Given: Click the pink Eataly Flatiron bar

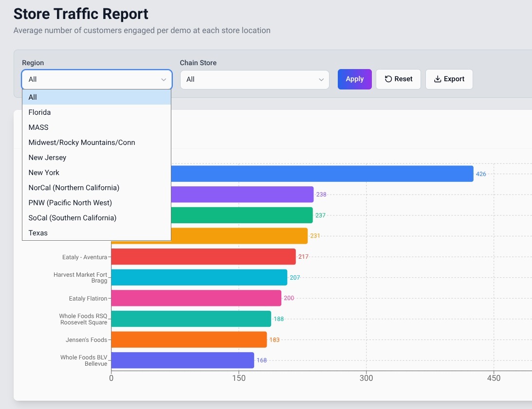Looking at the screenshot, I should click(196, 298).
